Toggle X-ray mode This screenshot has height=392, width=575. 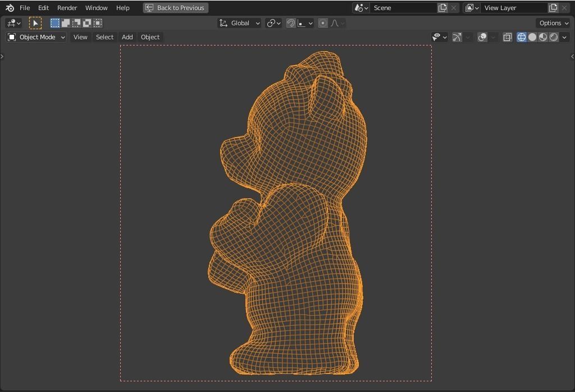pos(508,37)
